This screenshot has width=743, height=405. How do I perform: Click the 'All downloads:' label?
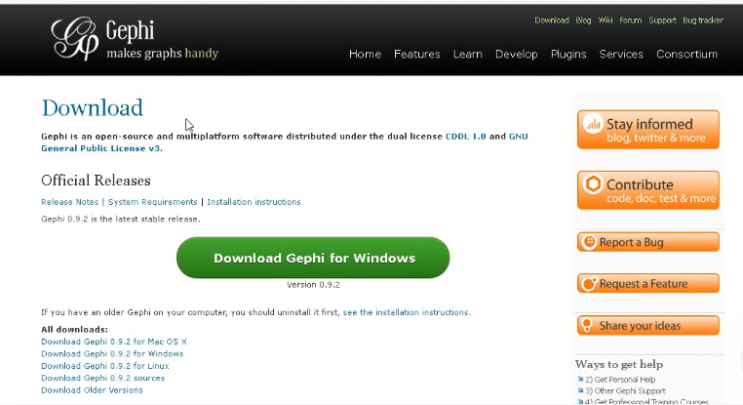click(x=74, y=329)
